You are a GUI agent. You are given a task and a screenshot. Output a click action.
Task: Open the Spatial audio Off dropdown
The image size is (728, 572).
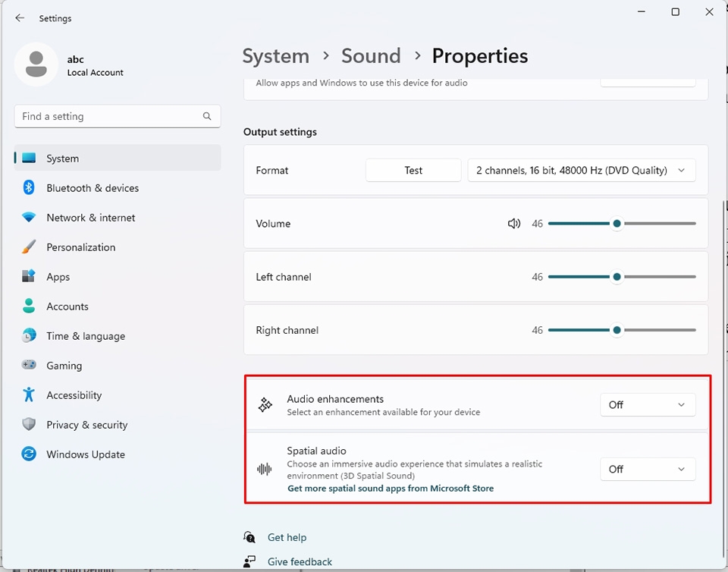click(648, 470)
